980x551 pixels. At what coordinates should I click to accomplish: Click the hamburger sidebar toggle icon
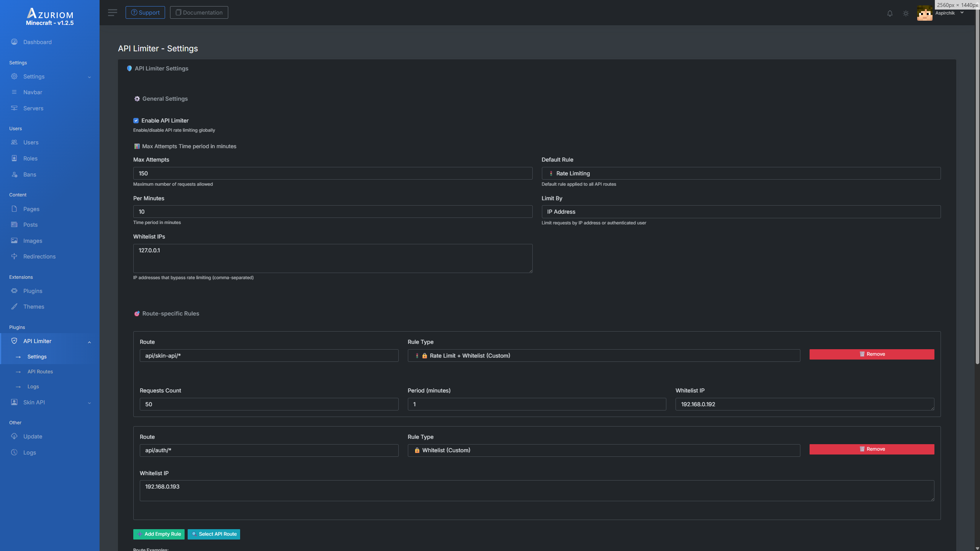click(x=112, y=13)
